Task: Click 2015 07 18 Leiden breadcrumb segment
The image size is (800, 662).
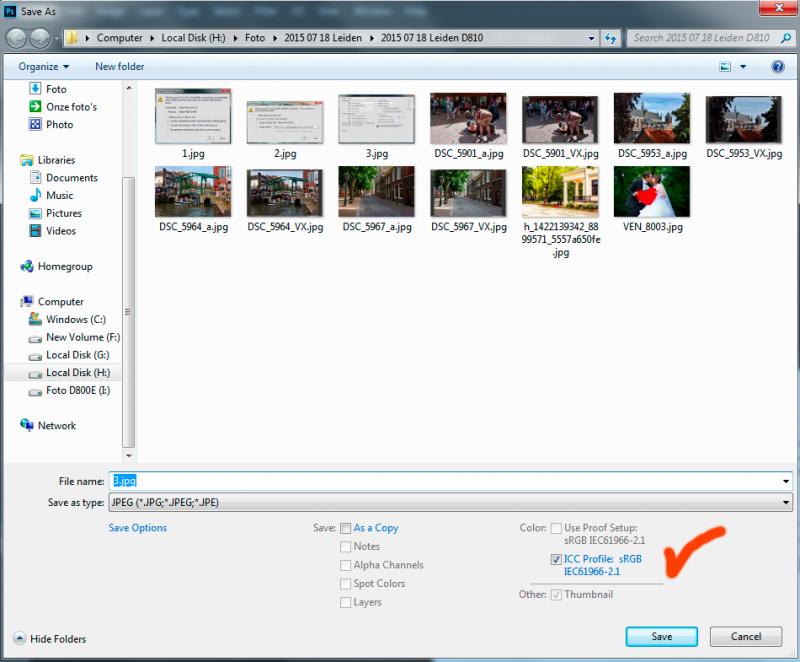Action: click(323, 38)
